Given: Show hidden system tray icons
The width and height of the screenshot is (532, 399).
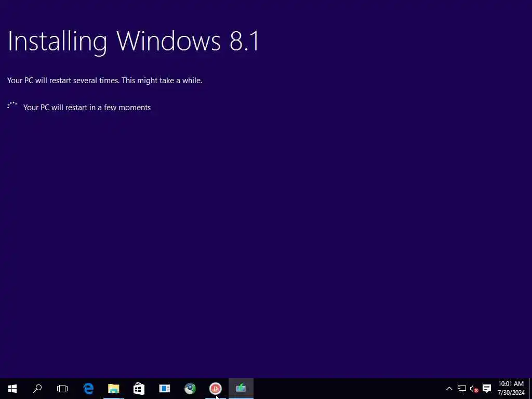Looking at the screenshot, I should point(449,389).
